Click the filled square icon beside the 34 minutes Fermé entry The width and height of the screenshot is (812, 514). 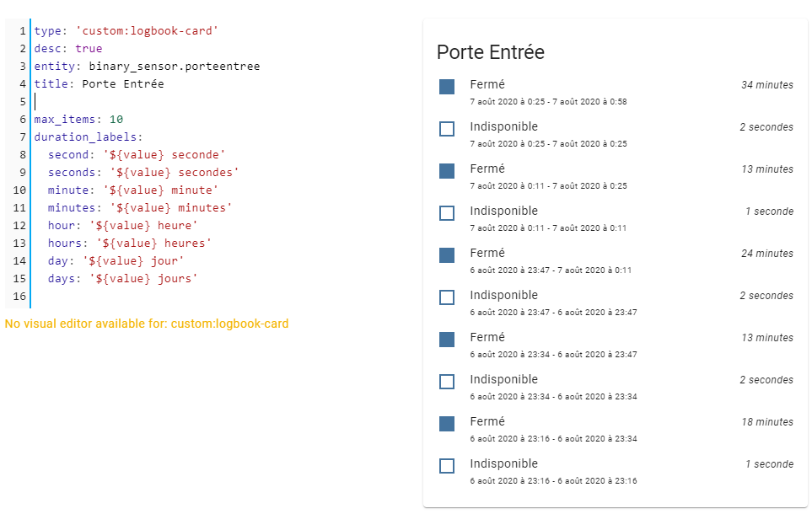(x=446, y=84)
